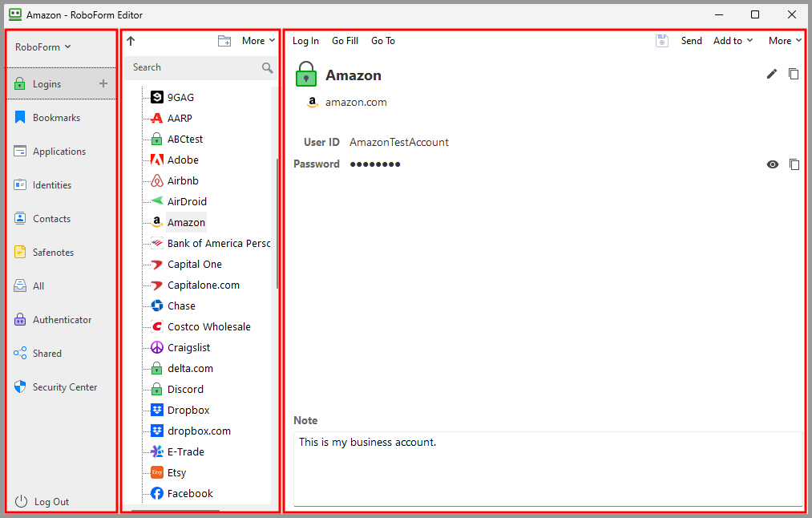Click the RoboForm logo in title bar
This screenshot has width=812, height=518.
click(x=15, y=14)
